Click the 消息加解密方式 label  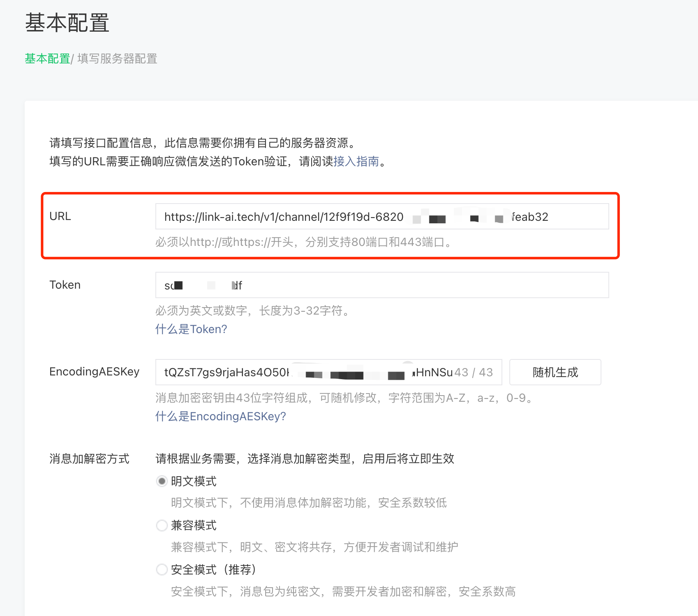tap(89, 459)
